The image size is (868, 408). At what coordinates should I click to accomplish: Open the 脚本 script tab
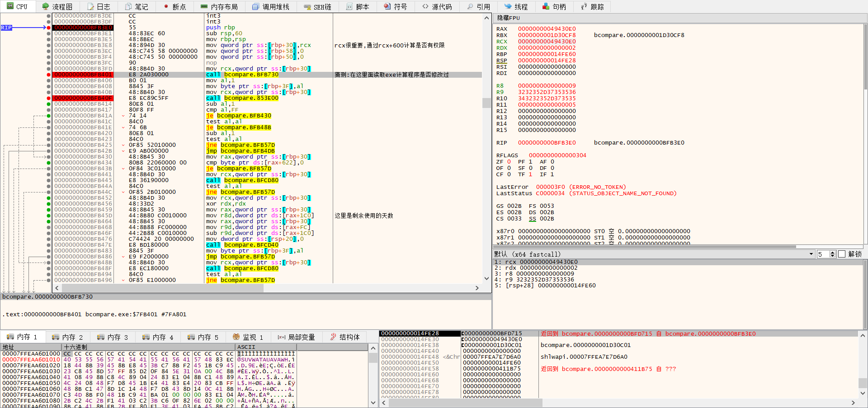coord(358,7)
